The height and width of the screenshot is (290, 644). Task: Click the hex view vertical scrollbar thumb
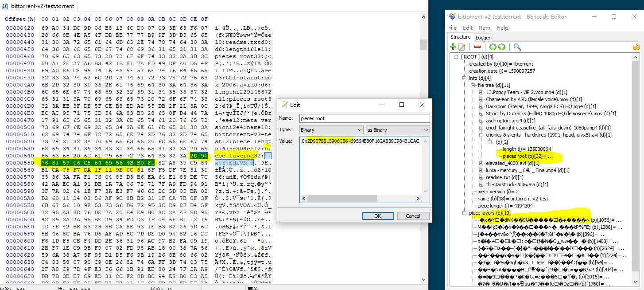click(x=424, y=45)
